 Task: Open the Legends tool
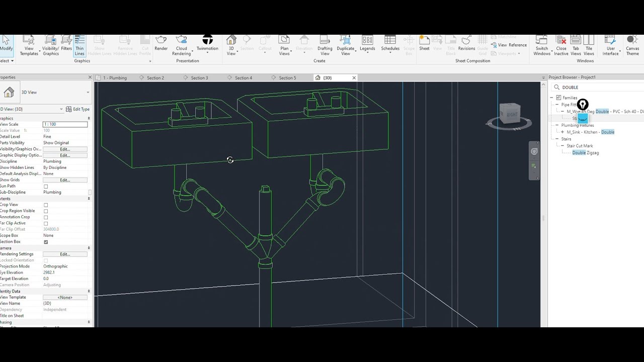pos(367,43)
